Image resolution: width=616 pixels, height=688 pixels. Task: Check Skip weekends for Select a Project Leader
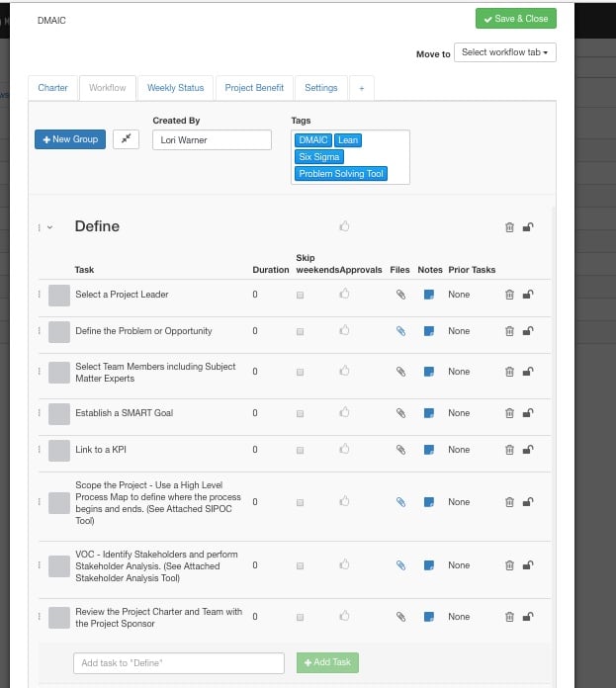[x=300, y=295]
